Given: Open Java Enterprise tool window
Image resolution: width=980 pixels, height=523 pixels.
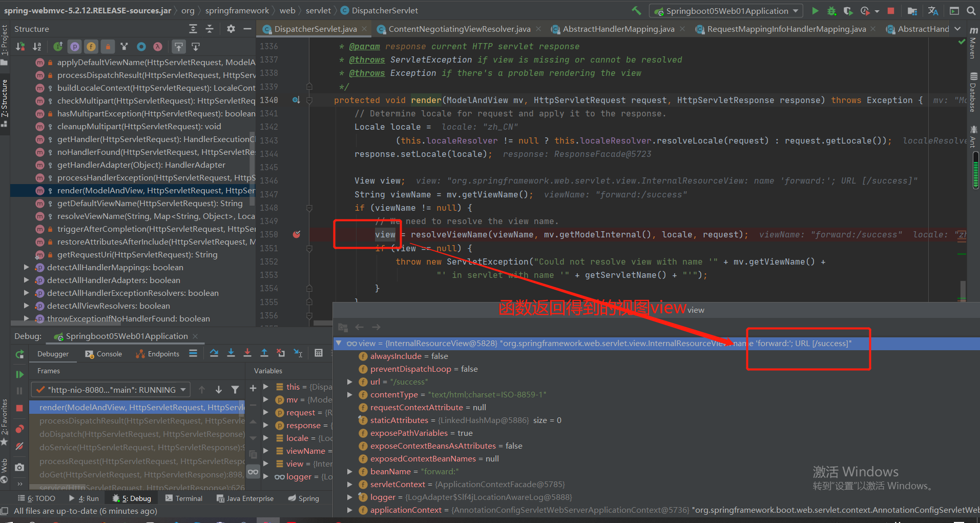Looking at the screenshot, I should [245, 498].
